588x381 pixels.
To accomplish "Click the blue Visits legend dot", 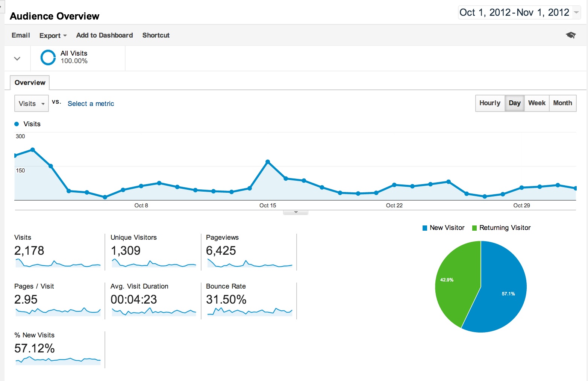I will click(x=17, y=124).
